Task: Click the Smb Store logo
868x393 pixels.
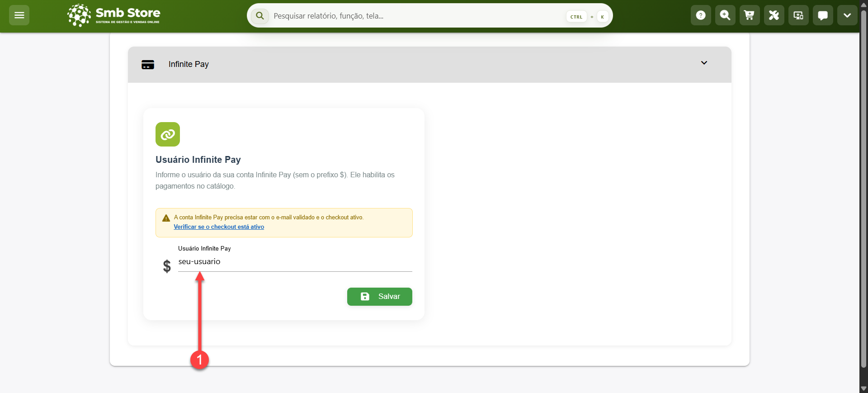Action: pos(114,15)
